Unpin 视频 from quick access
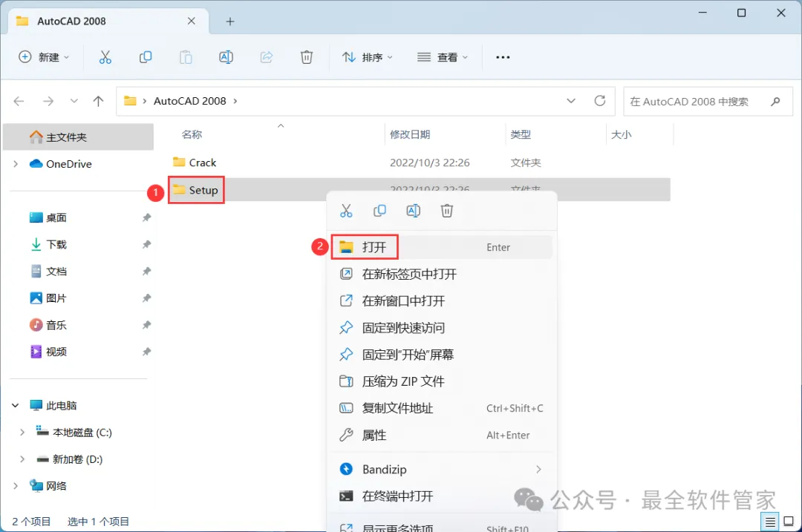The height and width of the screenshot is (532, 802). [146, 352]
